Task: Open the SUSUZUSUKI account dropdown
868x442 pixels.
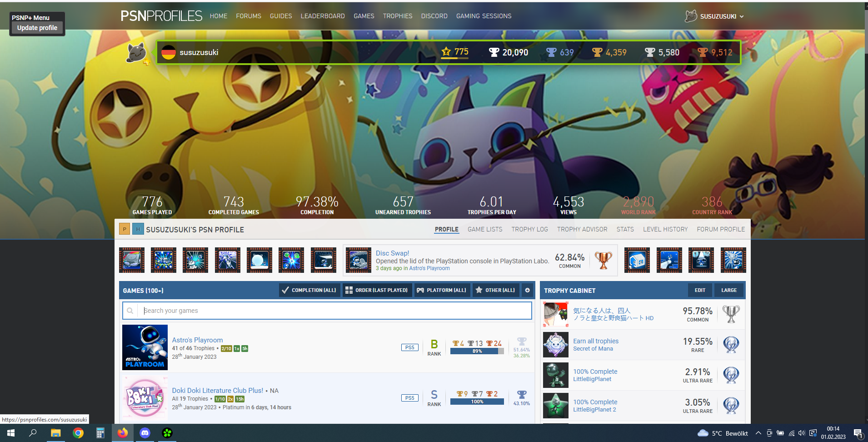Action: (715, 16)
